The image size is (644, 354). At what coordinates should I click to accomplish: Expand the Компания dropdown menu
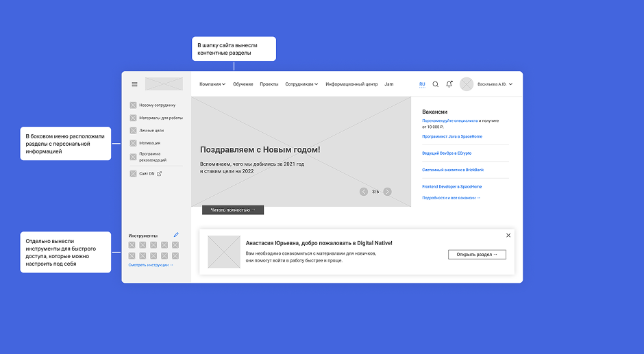(212, 84)
